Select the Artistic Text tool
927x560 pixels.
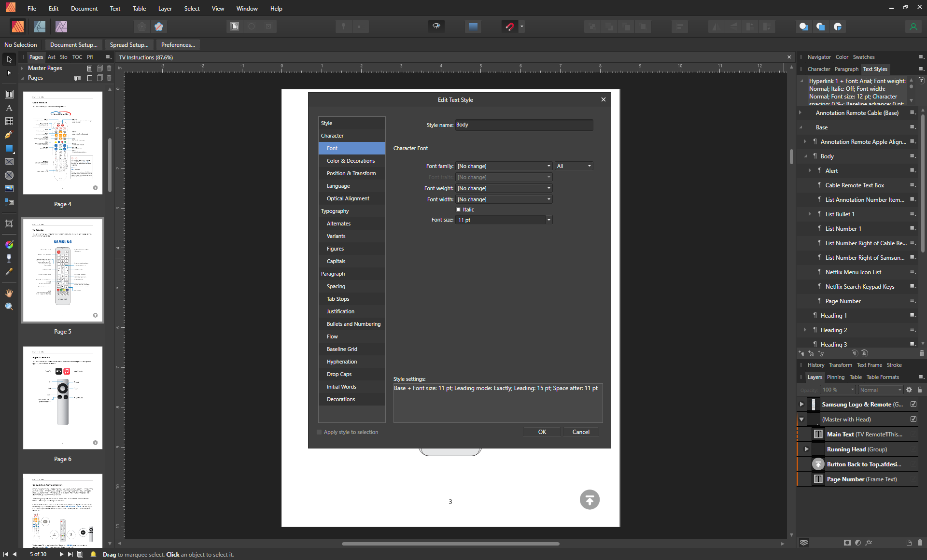(9, 108)
